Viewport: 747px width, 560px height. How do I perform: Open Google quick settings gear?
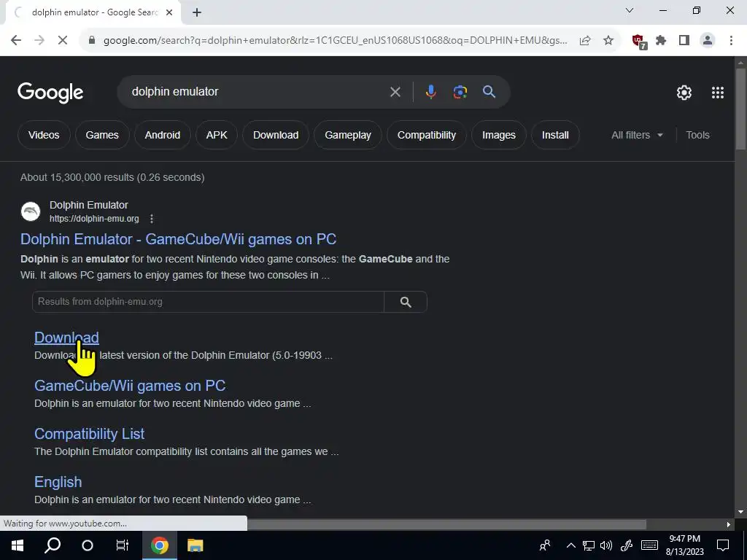tap(684, 93)
